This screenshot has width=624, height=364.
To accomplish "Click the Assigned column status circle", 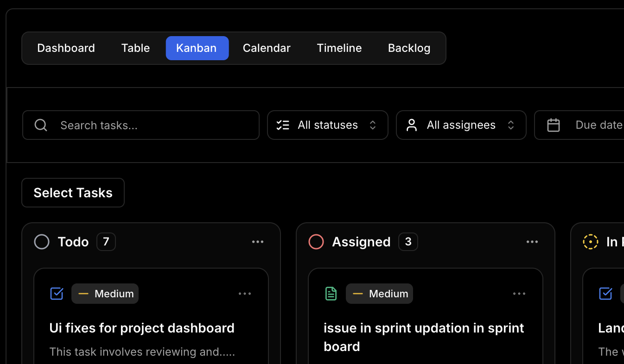I will (x=316, y=242).
